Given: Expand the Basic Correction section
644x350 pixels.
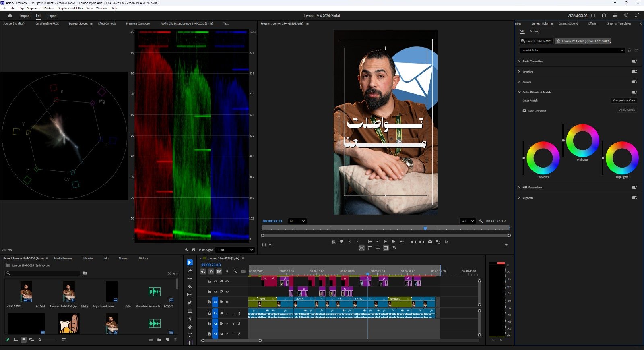Looking at the screenshot, I should pyautogui.click(x=519, y=61).
